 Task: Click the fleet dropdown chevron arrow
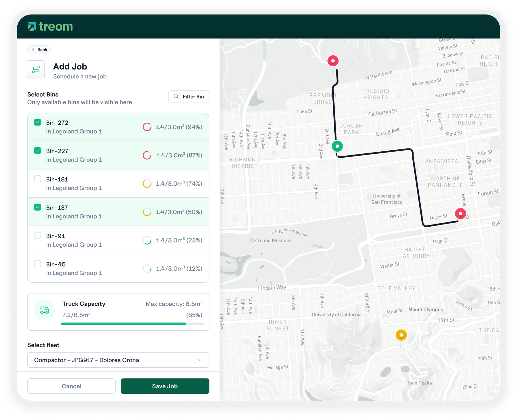pyautogui.click(x=200, y=360)
